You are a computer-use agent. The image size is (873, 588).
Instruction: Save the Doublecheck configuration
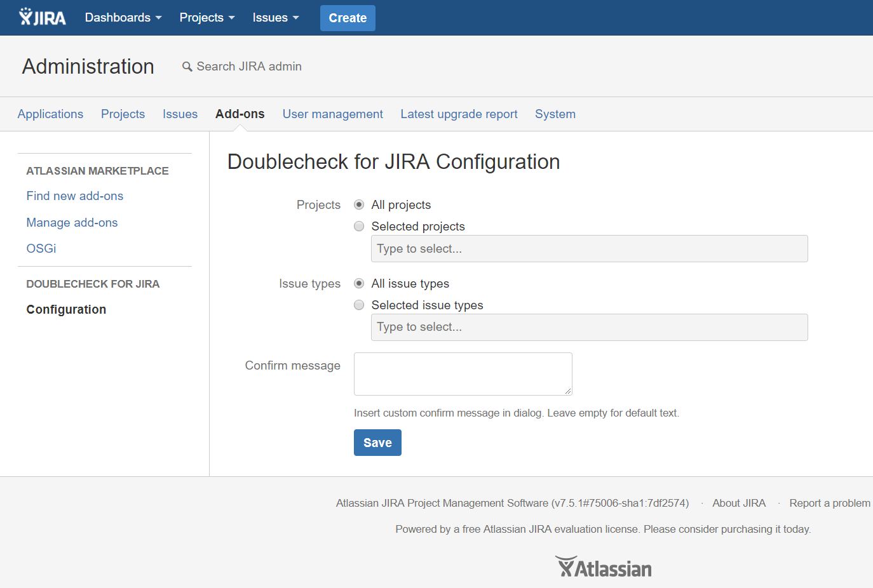[x=377, y=443]
